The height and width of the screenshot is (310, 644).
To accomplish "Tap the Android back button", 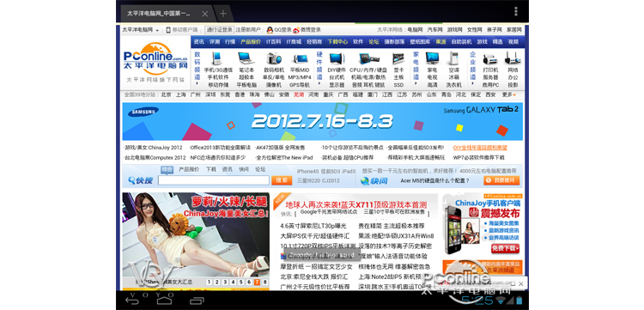I will [132, 301].
